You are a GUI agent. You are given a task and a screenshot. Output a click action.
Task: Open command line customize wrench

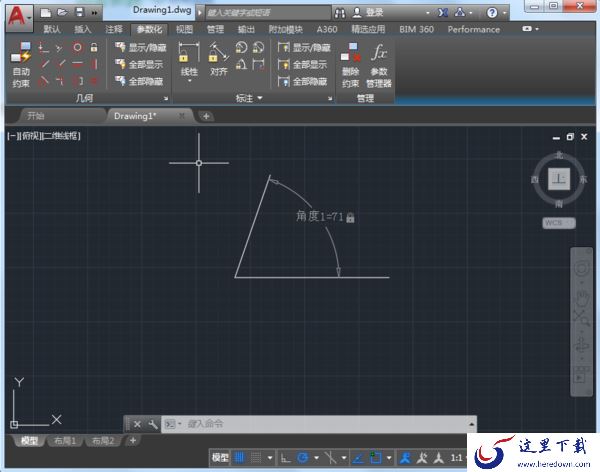[x=153, y=424]
